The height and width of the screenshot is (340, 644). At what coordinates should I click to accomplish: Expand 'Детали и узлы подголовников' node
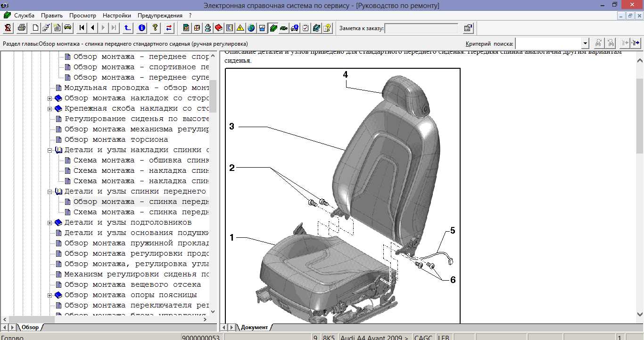tap(50, 223)
